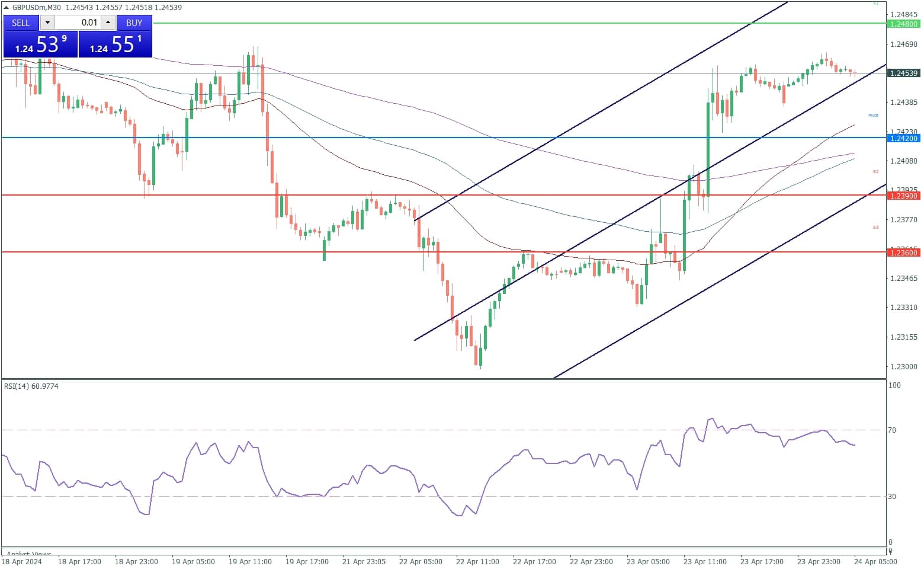Click the 1.23770 price axis value
The height and width of the screenshot is (569, 924).
pos(904,219)
